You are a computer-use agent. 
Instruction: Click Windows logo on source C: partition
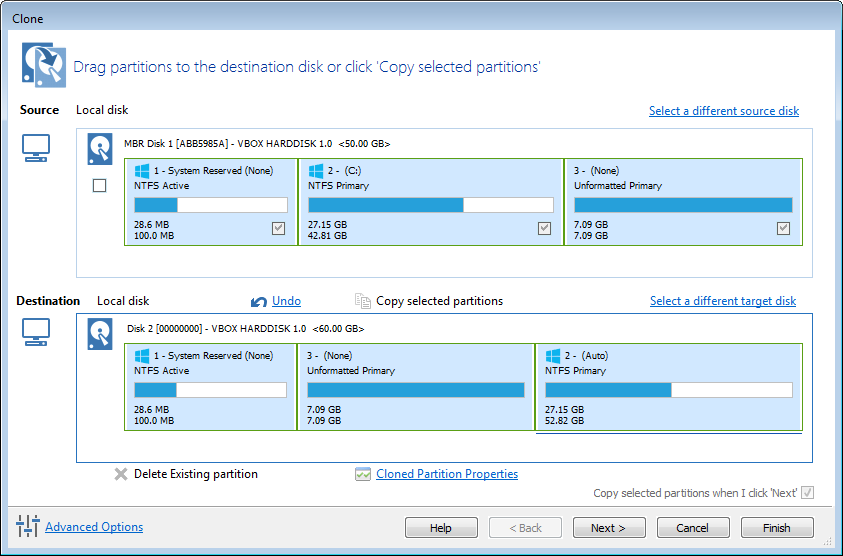pos(316,171)
